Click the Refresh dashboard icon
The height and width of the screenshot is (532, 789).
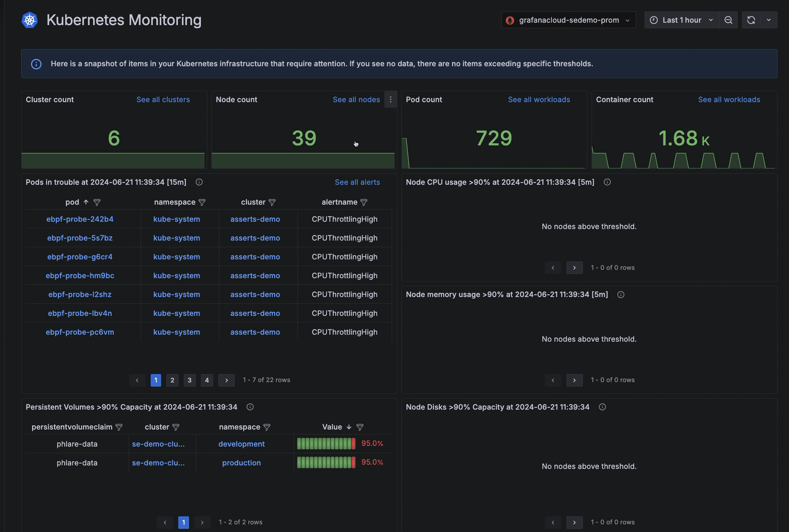click(751, 20)
